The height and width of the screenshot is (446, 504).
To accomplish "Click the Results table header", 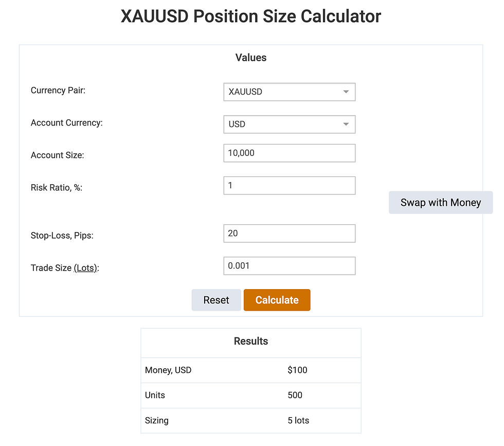I will tap(251, 341).
